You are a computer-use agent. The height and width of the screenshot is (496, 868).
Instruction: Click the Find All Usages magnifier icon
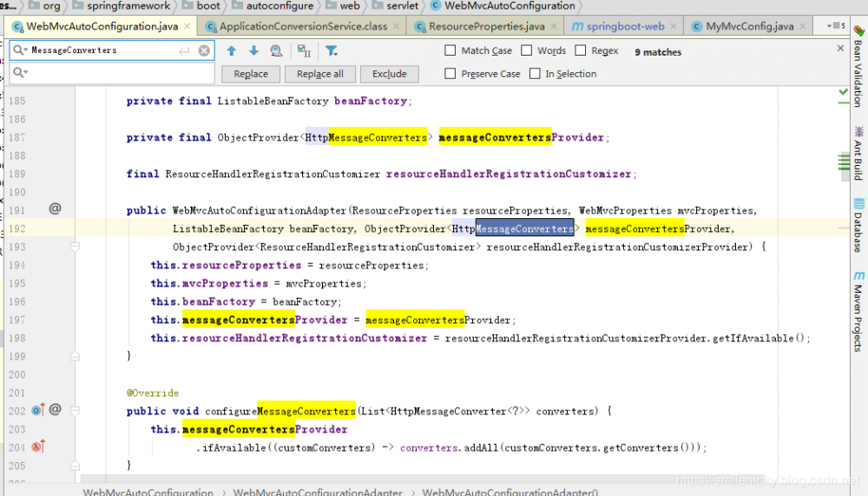coord(276,51)
